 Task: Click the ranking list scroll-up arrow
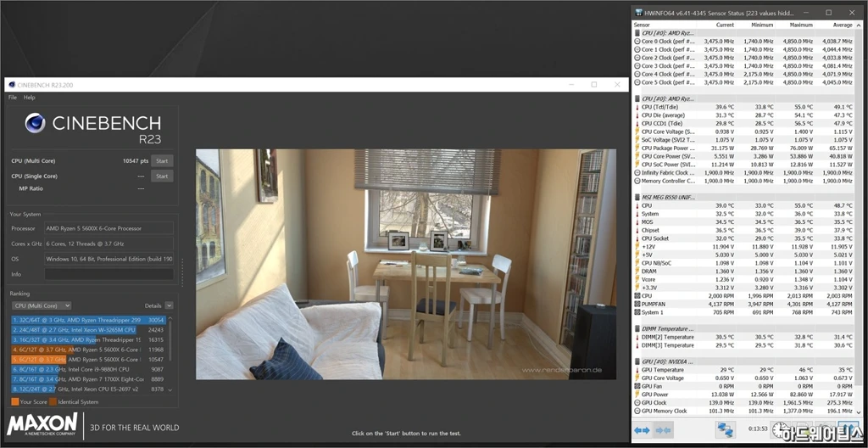coord(170,319)
